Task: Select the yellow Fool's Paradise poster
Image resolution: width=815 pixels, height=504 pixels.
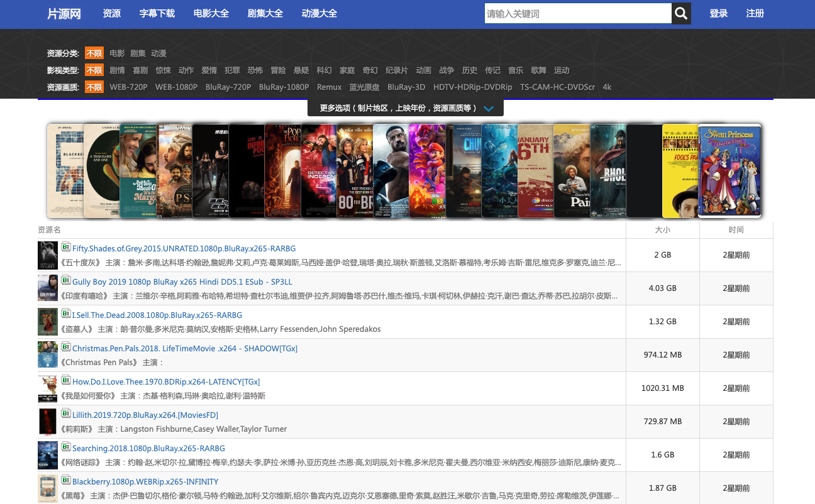Action: [x=680, y=171]
